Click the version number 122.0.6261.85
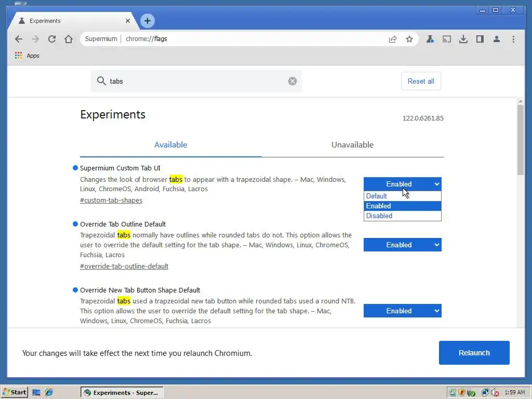Viewport: 532px width, 399px height. point(423,118)
